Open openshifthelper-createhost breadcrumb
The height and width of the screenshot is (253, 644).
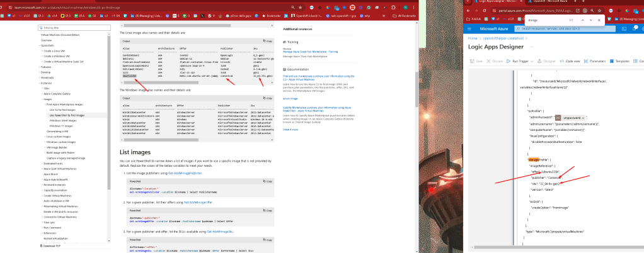coord(503,38)
